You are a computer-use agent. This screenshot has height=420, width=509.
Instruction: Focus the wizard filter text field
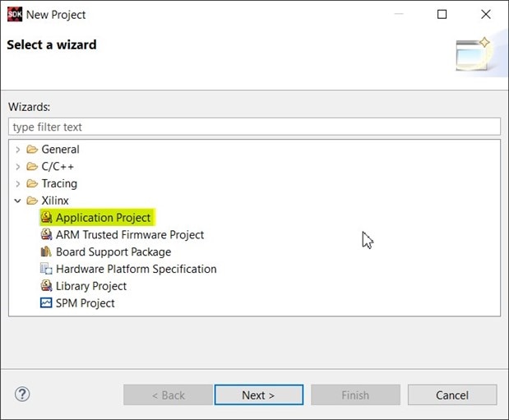coord(254,127)
